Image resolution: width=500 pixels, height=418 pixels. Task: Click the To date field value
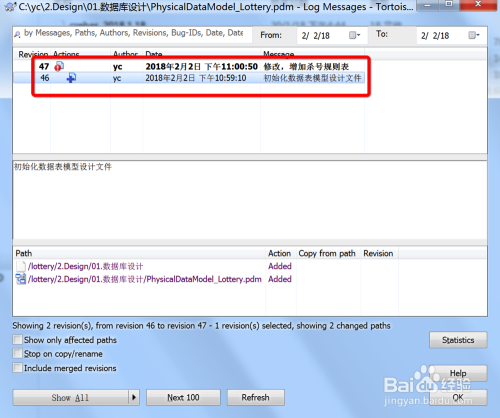(435, 36)
